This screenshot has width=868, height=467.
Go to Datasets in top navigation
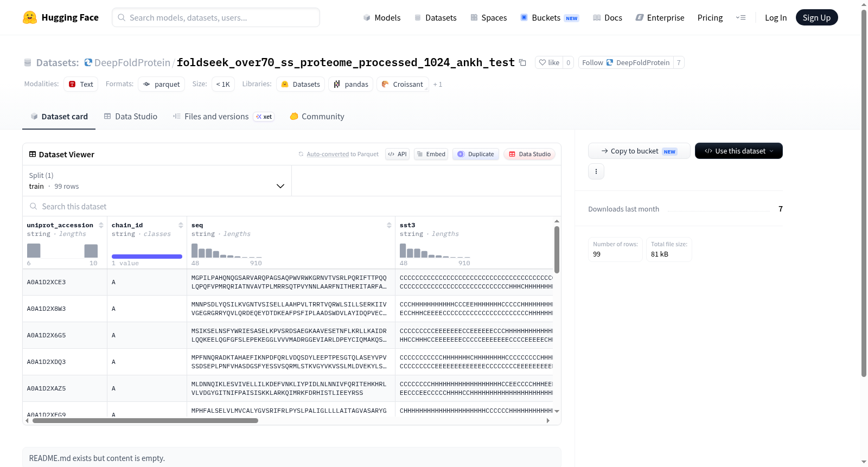[435, 17]
